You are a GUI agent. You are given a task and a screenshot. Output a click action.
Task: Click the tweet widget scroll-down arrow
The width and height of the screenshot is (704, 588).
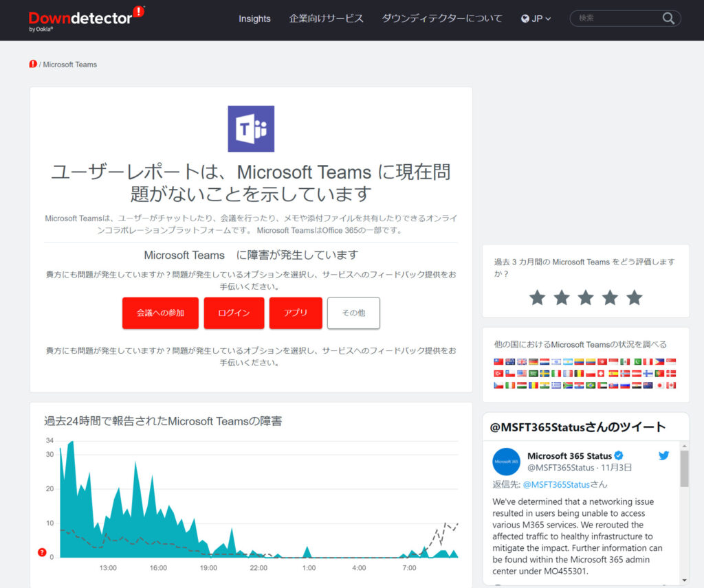(x=684, y=580)
